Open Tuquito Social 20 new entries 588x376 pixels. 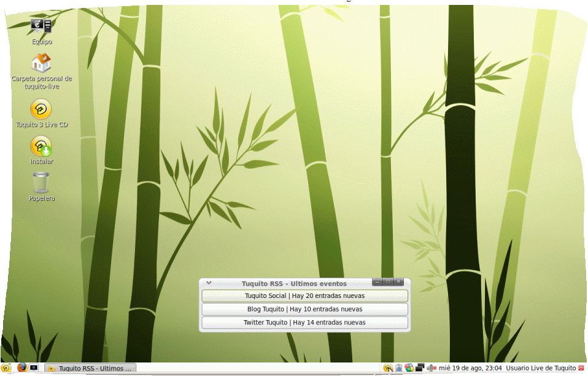click(304, 296)
